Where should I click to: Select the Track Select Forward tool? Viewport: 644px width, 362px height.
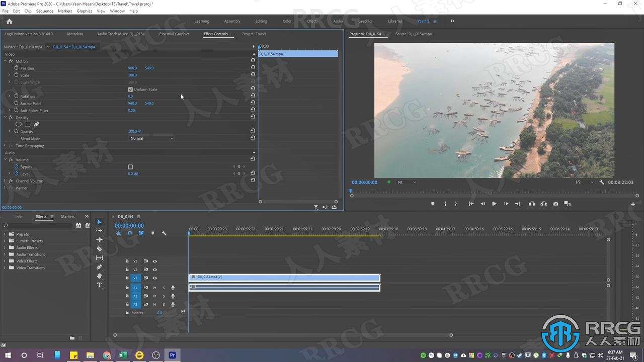point(99,231)
